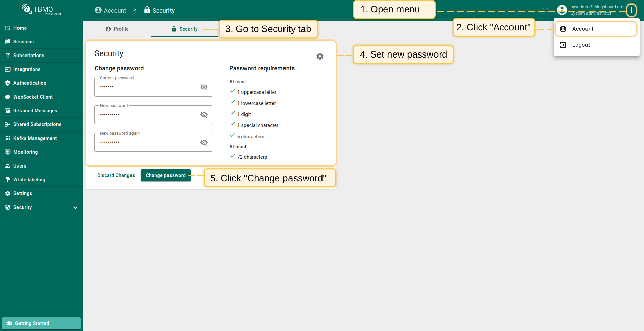The height and width of the screenshot is (331, 644).
Task: Open Shared Subscriptions in sidebar
Action: (x=37, y=124)
